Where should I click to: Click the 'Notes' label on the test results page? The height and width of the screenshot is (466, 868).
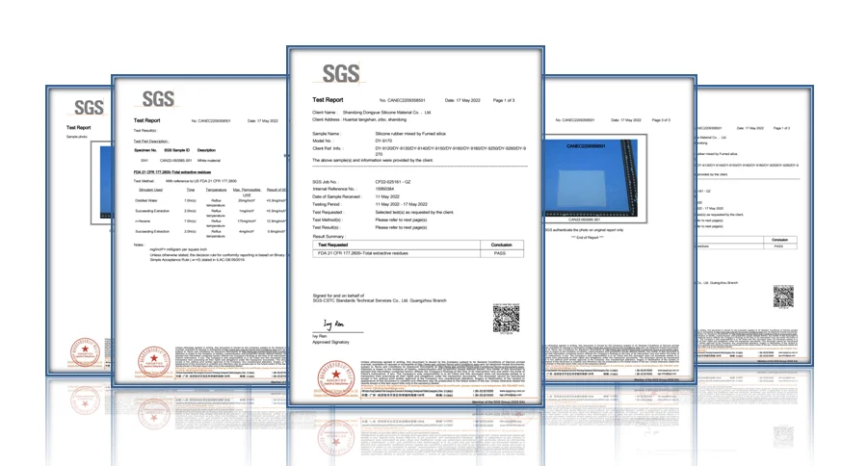139,245
